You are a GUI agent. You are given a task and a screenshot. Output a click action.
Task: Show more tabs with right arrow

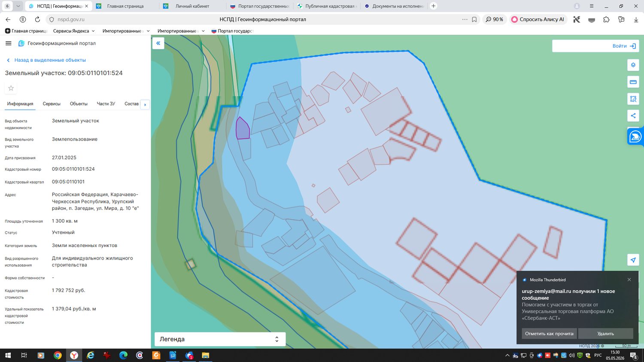(145, 104)
